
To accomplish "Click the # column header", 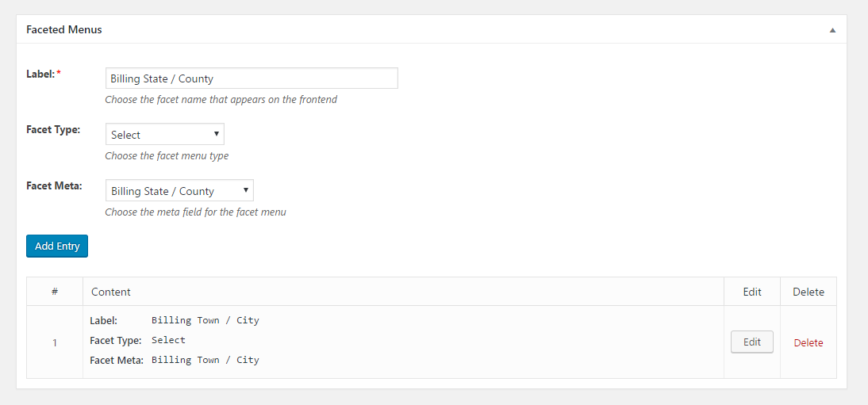I will 55,292.
